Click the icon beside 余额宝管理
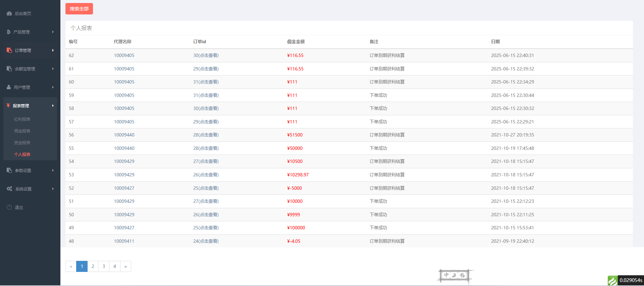The width and height of the screenshot is (644, 286). (x=9, y=69)
